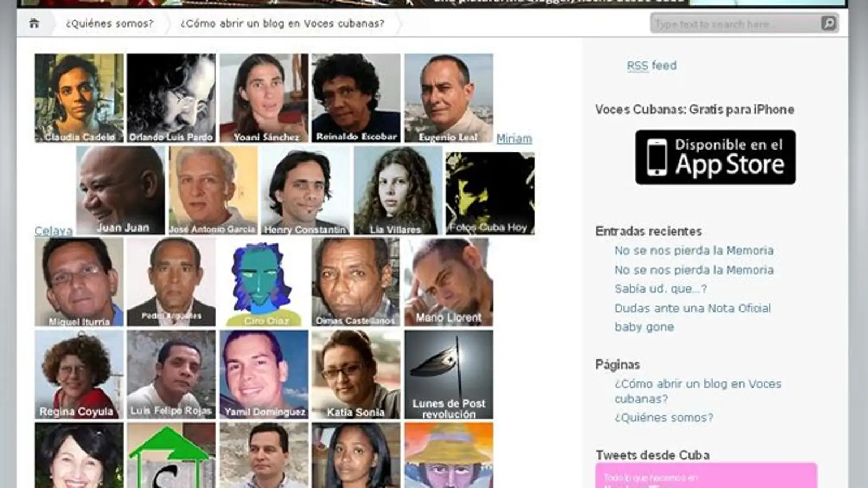Click the pink Tweets desde Cuba box
Image resolution: width=868 pixels, height=488 pixels.
coord(706,475)
